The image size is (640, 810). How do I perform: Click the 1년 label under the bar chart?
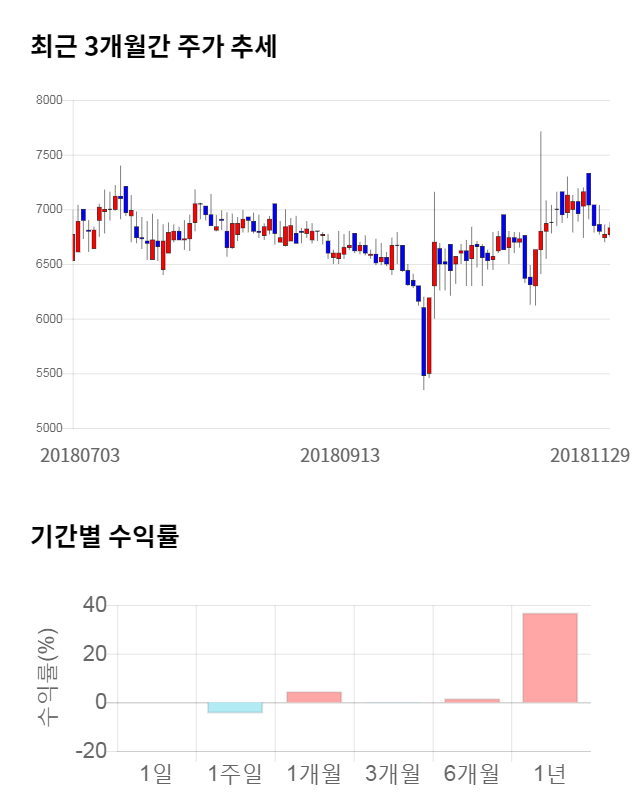pos(549,773)
